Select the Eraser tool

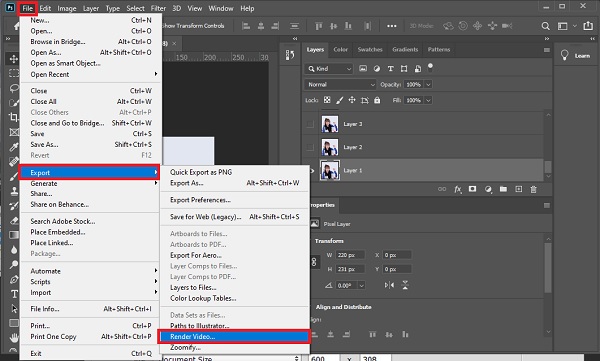[x=14, y=221]
